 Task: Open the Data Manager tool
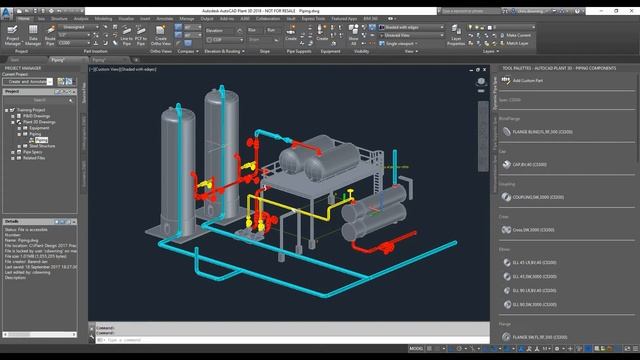tap(33, 35)
